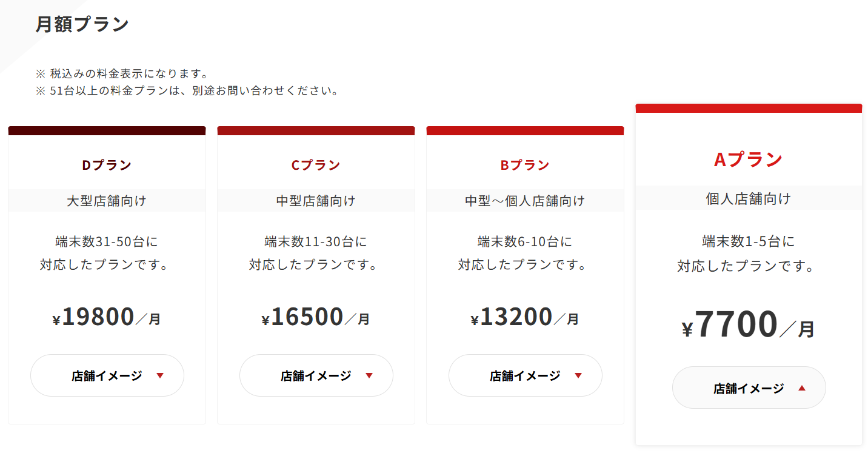Viewport: 868px width, 453px height.
Task: Expand the Dプラン 店舗イメージ button
Action: (x=107, y=375)
